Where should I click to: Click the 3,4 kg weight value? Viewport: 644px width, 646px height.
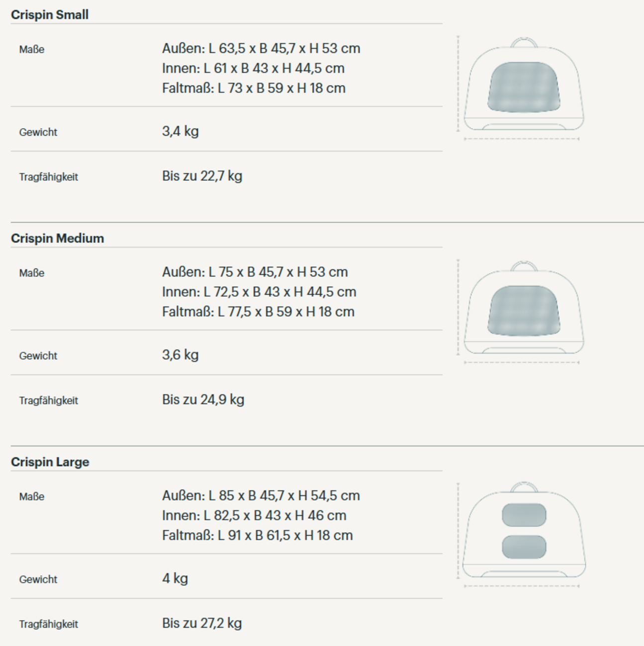point(180,132)
